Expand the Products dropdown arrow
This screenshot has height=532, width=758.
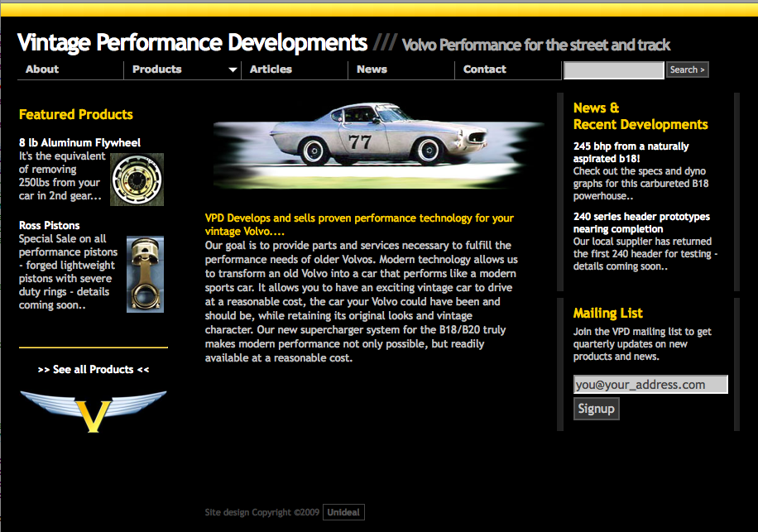[x=233, y=69]
